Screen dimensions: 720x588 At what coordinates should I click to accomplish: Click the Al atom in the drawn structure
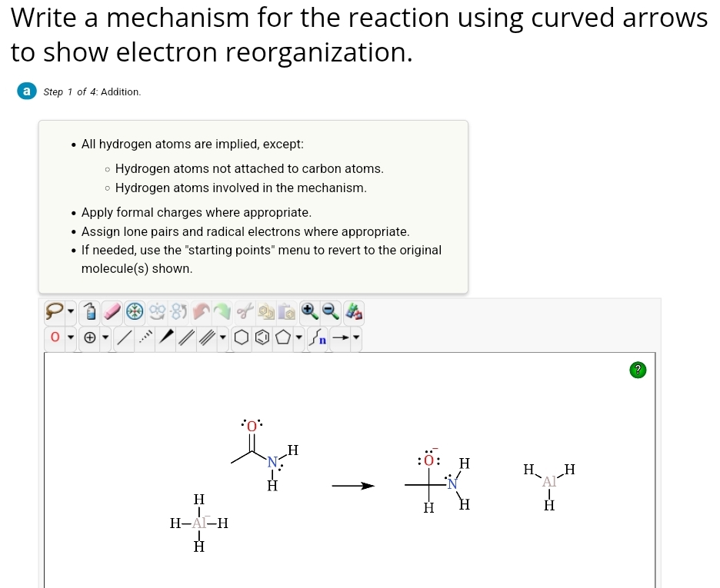[x=198, y=523]
